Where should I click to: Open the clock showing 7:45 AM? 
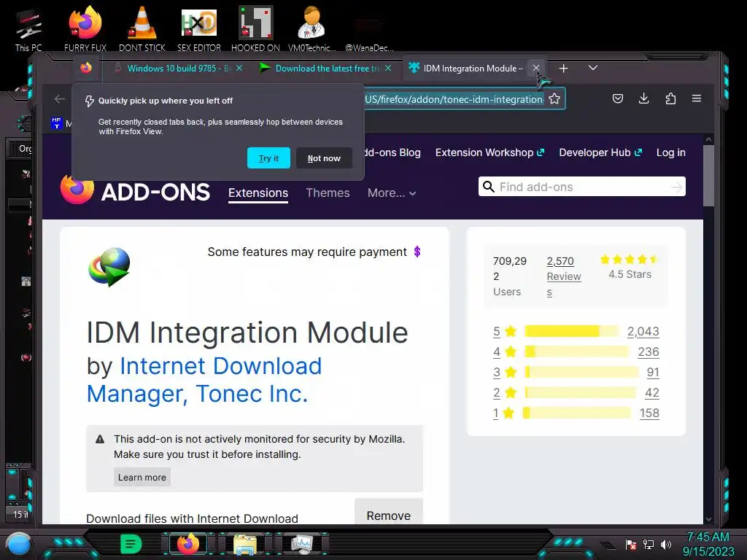click(708, 544)
